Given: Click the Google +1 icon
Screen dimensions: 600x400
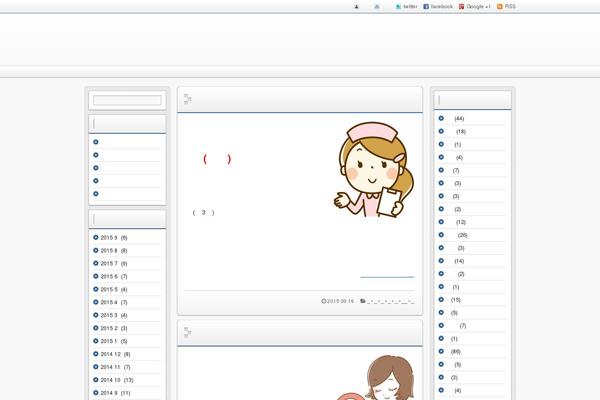Looking at the screenshot, I should coord(461,7).
